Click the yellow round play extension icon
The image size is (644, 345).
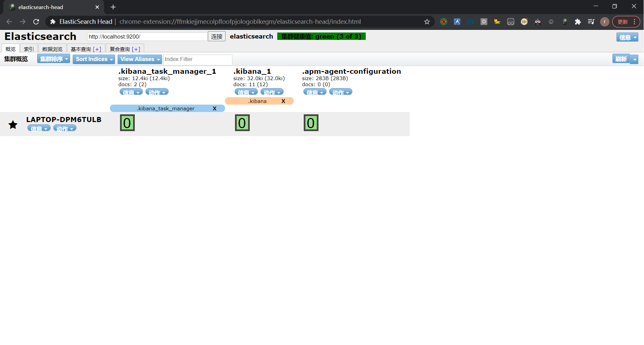pos(524,22)
